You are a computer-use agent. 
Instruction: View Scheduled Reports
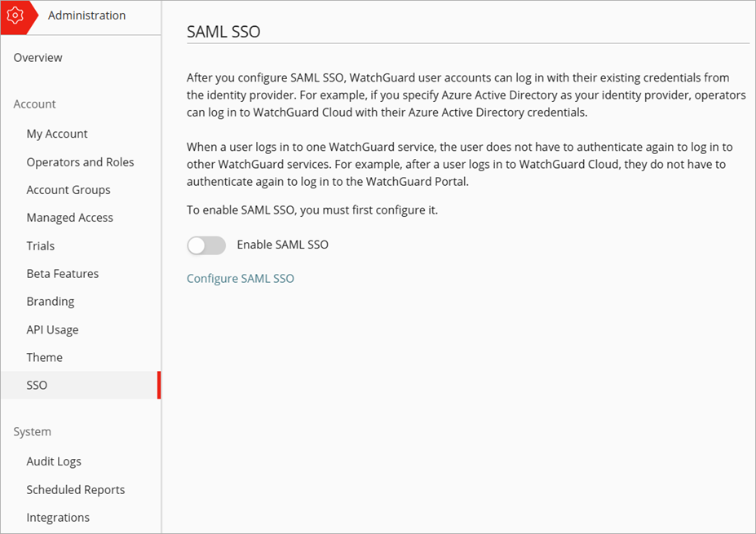coord(75,489)
